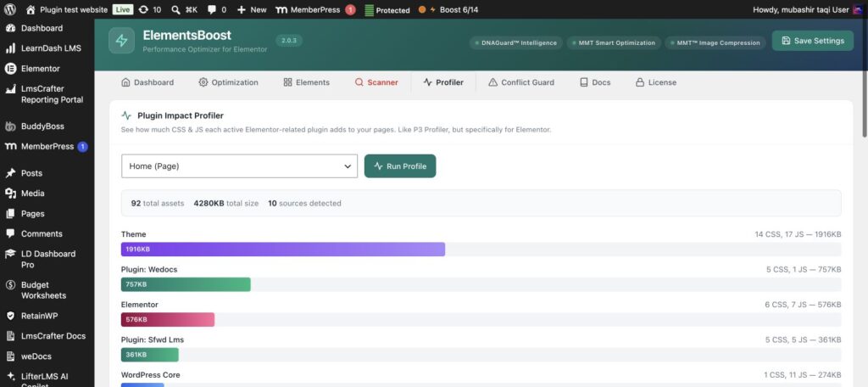Screen dimensions: 868x387
Task: Click the Protected status item
Action: tap(387, 10)
